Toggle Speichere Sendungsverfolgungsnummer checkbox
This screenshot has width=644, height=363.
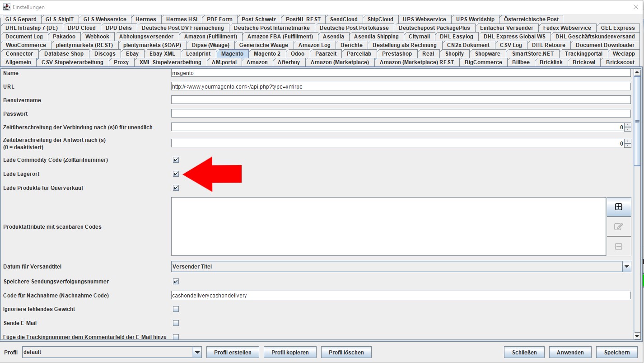[x=176, y=282]
